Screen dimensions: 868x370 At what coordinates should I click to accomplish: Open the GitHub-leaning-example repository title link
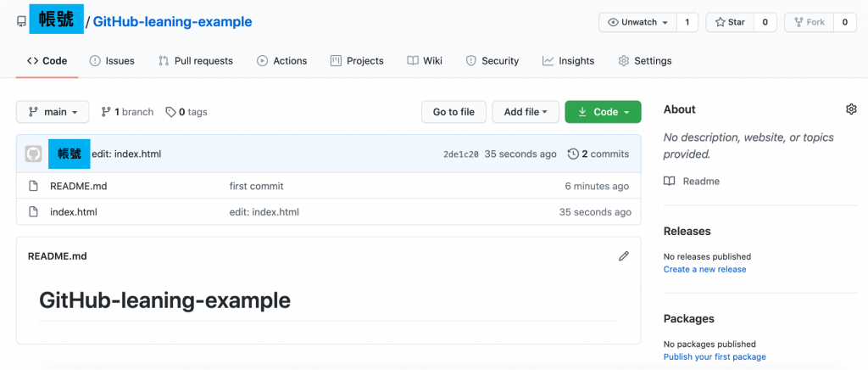[172, 22]
